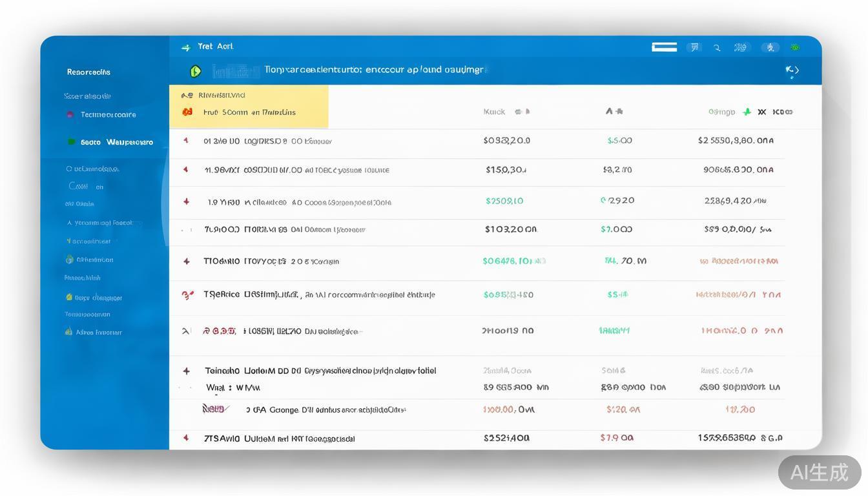Click the announcement text in the blue banner
The image size is (868, 496).
(375, 70)
